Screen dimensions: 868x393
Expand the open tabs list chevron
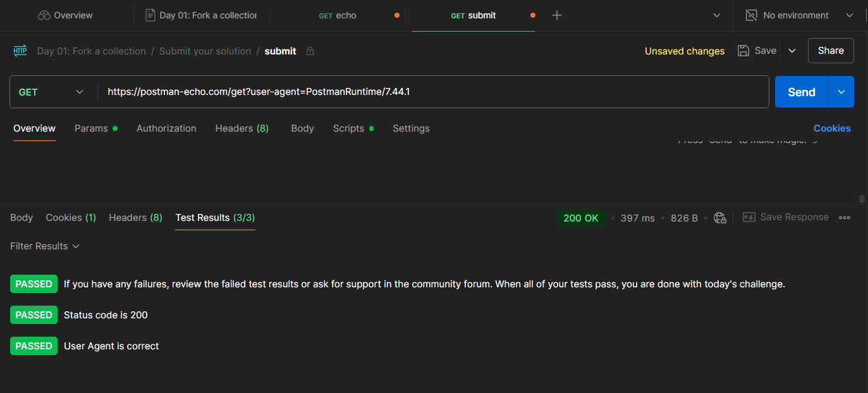click(x=717, y=15)
